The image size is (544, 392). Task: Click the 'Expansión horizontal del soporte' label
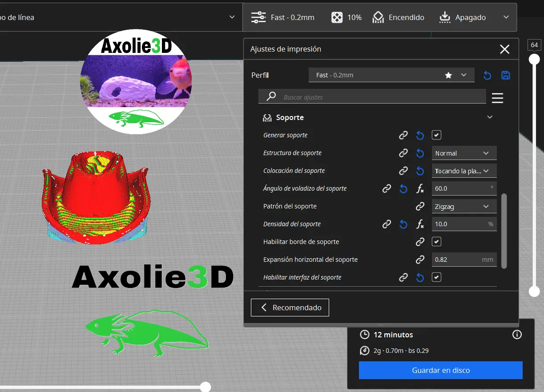310,260
